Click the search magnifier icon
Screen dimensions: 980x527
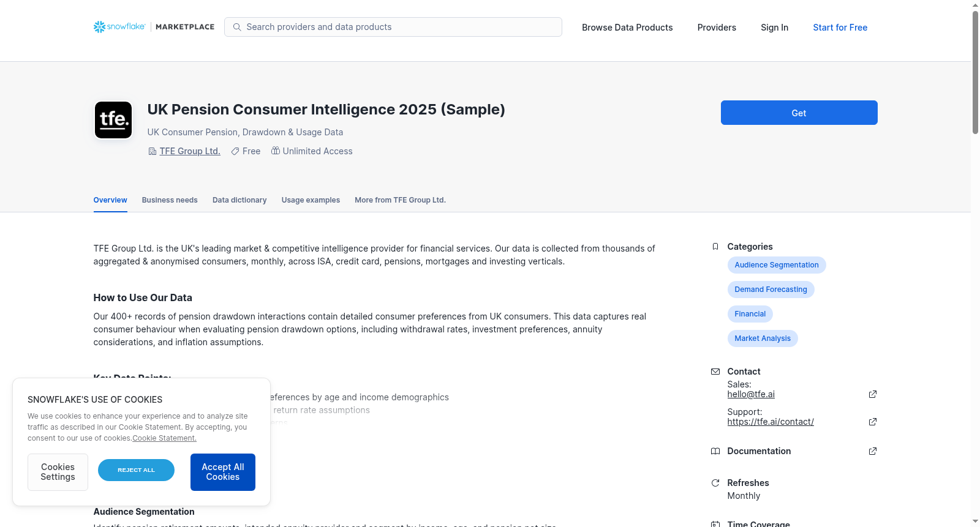[x=237, y=27]
